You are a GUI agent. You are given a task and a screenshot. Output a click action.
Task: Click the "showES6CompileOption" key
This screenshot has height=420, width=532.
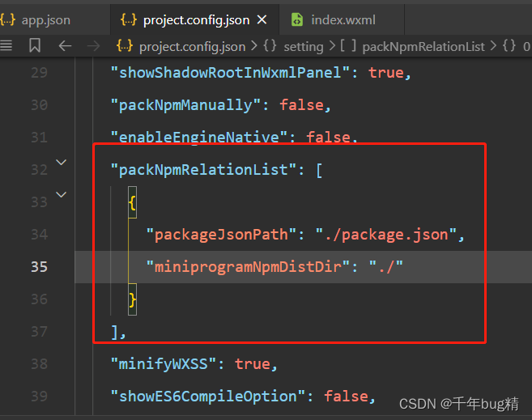(208, 397)
